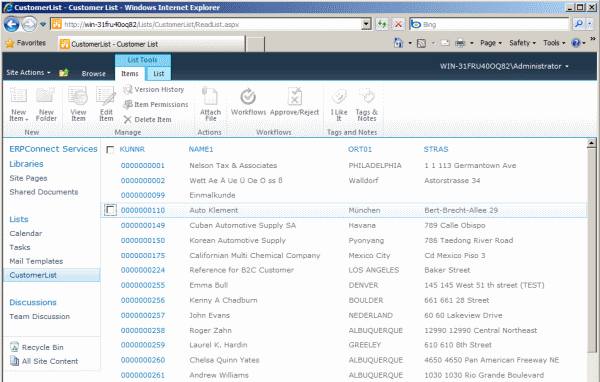Switch to the Browse tab

(x=93, y=73)
